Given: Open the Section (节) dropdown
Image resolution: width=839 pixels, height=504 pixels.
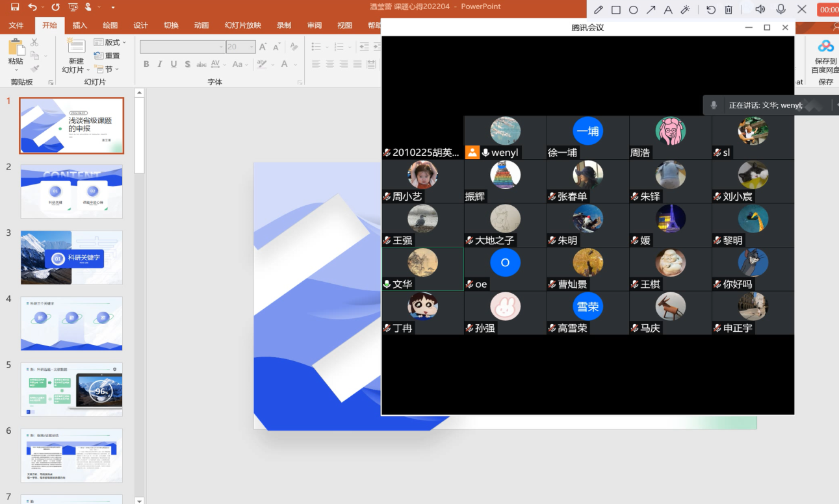Looking at the screenshot, I should [117, 69].
